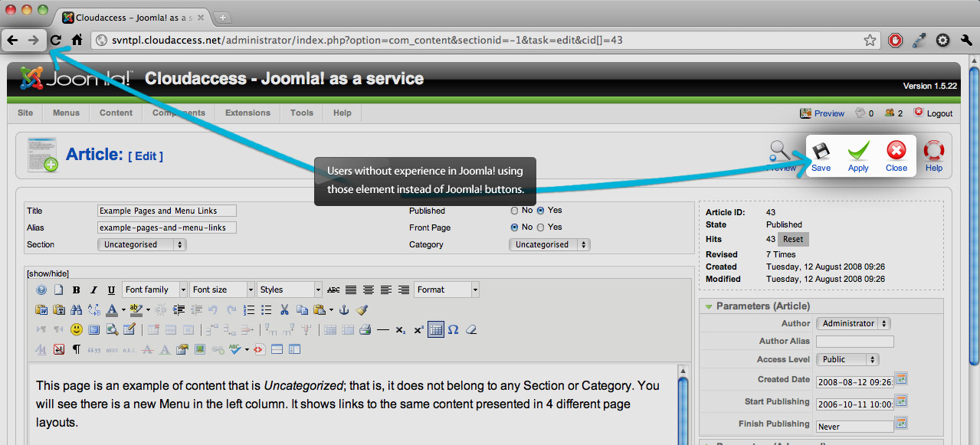This screenshot has width=980, height=445.
Task: Apply the highlight background color button
Action: [136, 310]
